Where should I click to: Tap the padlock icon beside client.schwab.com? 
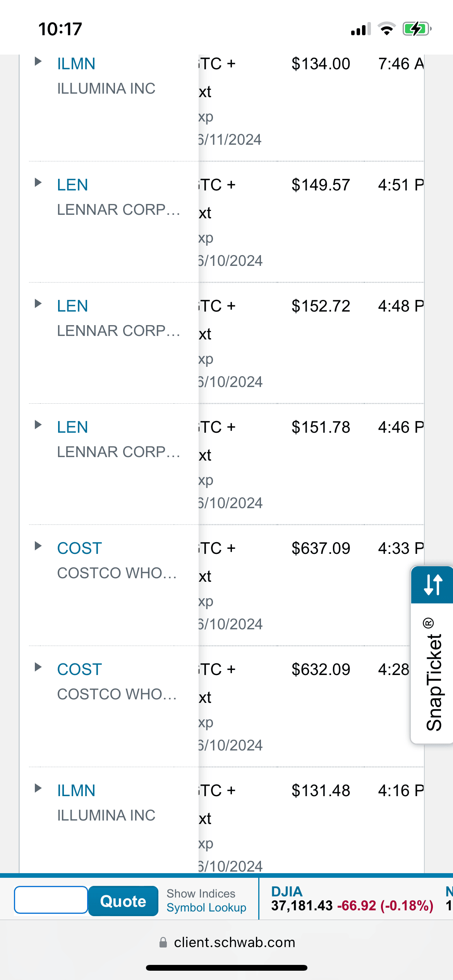point(163,942)
